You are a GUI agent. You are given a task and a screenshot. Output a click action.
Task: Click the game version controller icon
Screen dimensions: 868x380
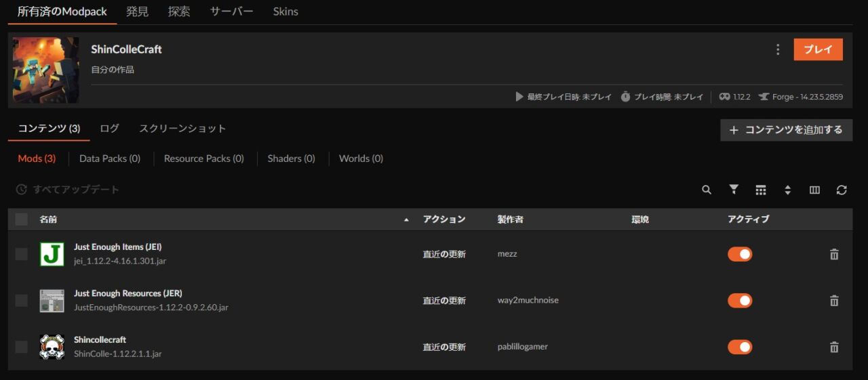point(725,97)
